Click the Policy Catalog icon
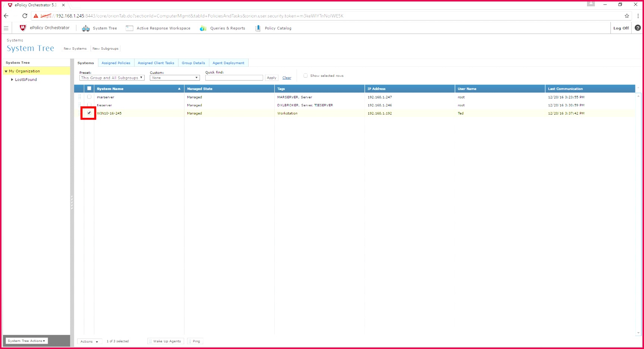 (258, 28)
